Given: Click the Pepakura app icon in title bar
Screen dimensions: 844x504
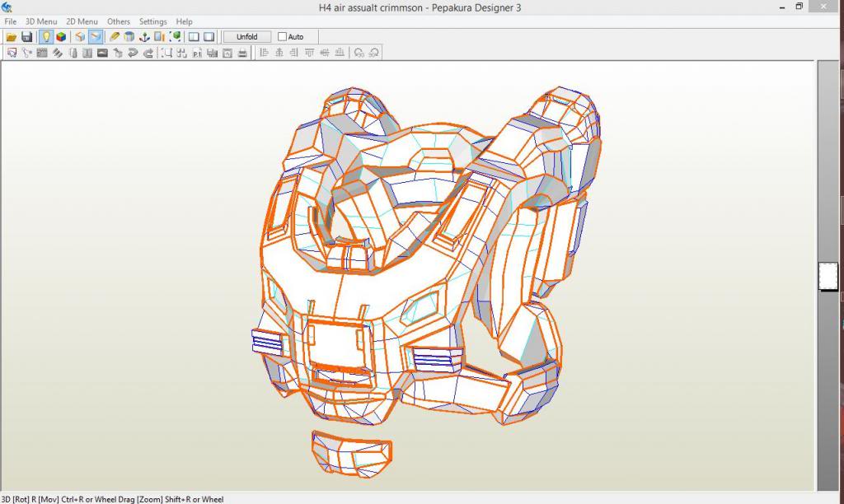Looking at the screenshot, I should coord(7,7).
